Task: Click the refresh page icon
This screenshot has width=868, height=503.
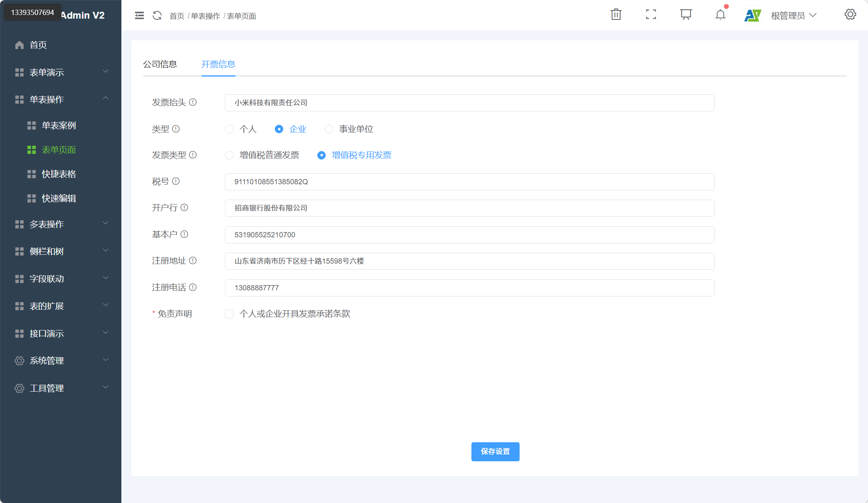Action: tap(157, 15)
